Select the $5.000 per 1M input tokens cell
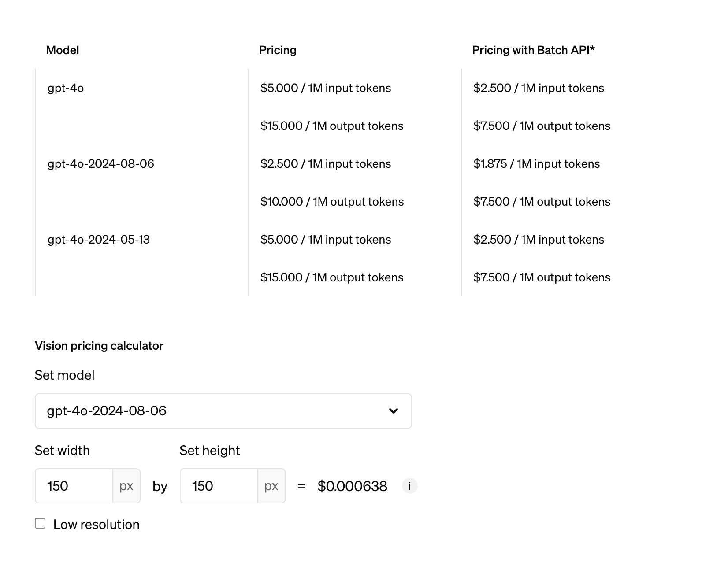This screenshot has width=728, height=562. click(x=326, y=88)
